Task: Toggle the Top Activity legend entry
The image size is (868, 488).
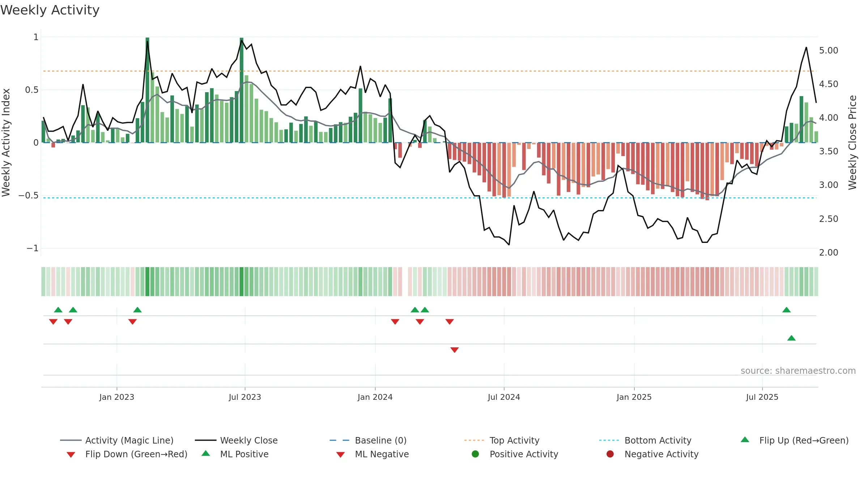Action: pos(502,440)
